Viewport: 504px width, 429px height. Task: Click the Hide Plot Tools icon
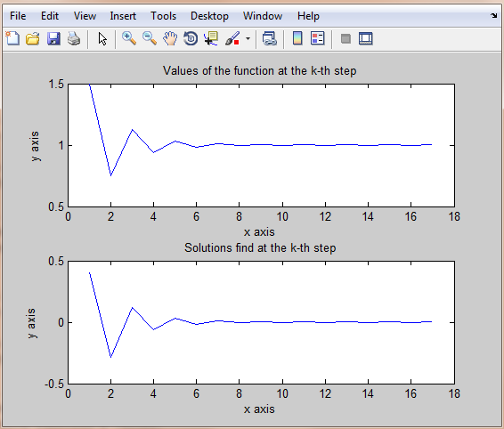(x=345, y=39)
